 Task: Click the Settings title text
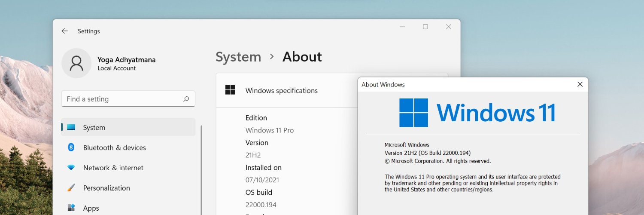89,31
